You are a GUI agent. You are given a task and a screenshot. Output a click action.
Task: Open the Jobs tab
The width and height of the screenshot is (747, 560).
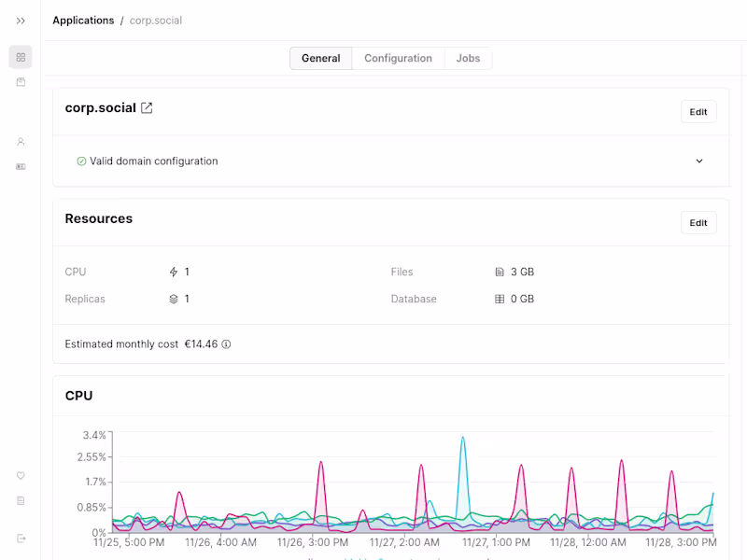coord(468,58)
